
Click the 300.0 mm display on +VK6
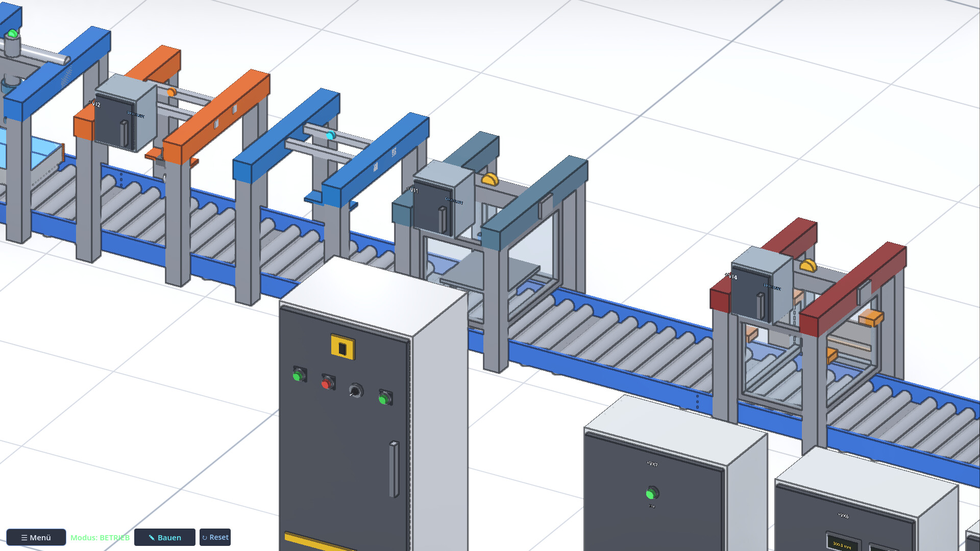842,544
